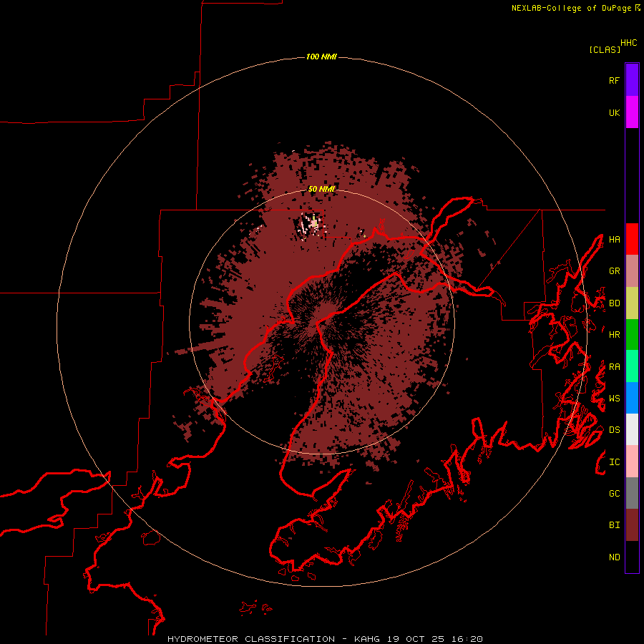The width and height of the screenshot is (644, 644).
Task: Select the BD legend label
Action: [614, 303]
